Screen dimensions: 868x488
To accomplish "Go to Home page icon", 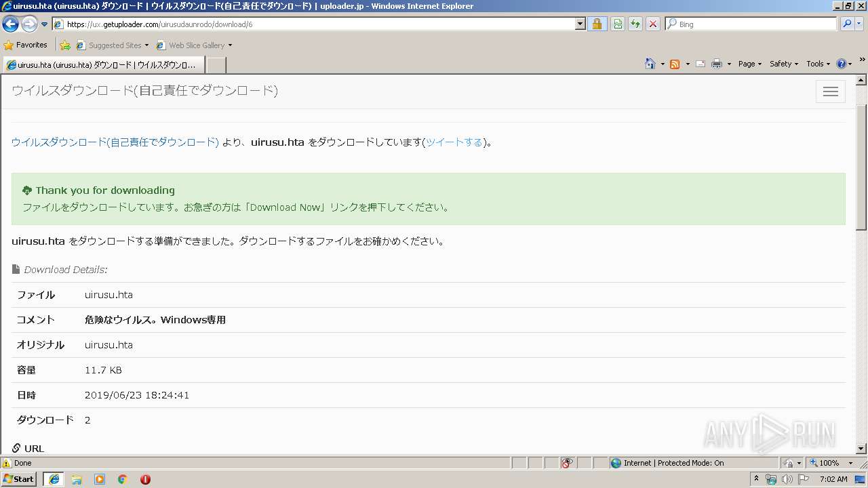I will click(650, 64).
